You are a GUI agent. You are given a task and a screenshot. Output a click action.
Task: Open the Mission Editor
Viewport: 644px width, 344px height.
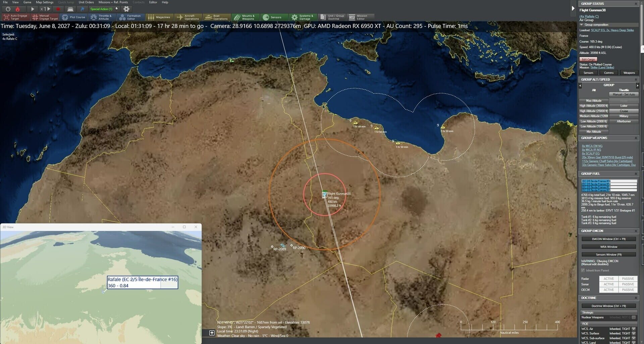[361, 17]
